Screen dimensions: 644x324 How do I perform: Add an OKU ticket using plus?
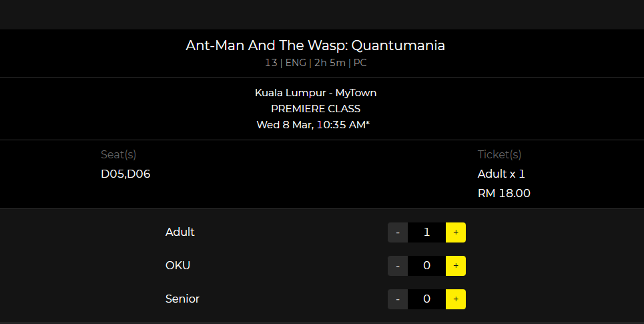(x=456, y=266)
